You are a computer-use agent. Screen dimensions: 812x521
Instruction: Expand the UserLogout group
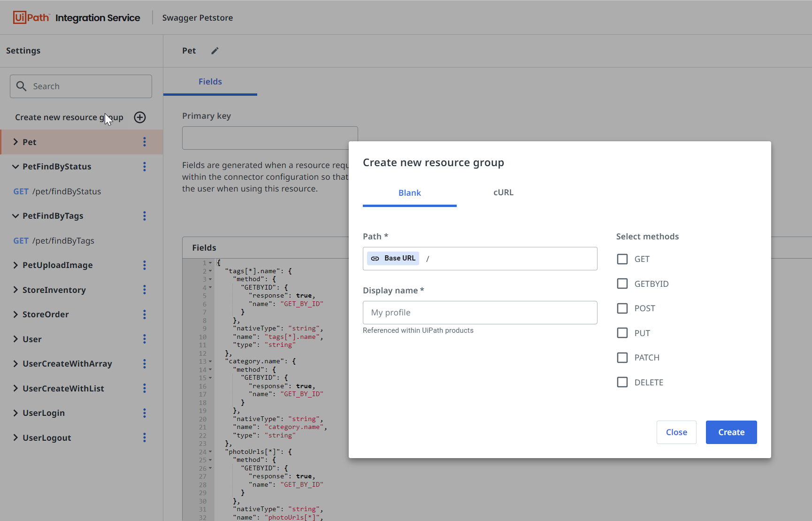[15, 438]
